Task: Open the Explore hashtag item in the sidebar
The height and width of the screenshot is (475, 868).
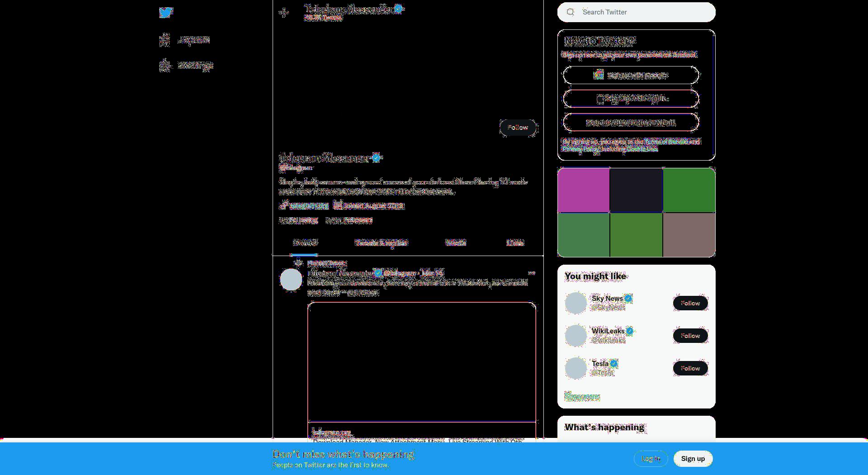Action: (184, 40)
